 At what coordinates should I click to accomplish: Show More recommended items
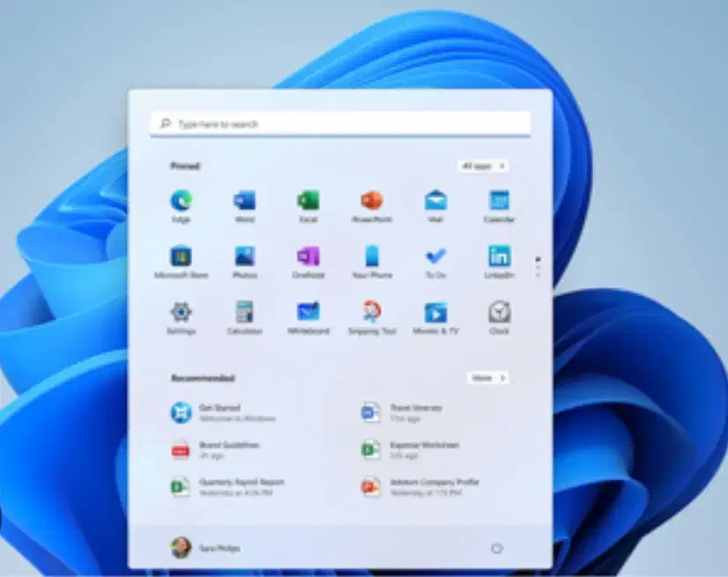coord(487,378)
